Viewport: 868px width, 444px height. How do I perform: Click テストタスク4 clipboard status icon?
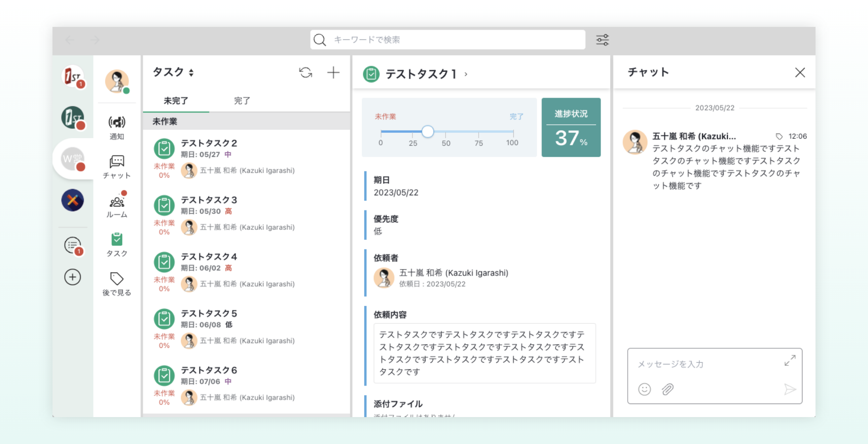point(164,262)
